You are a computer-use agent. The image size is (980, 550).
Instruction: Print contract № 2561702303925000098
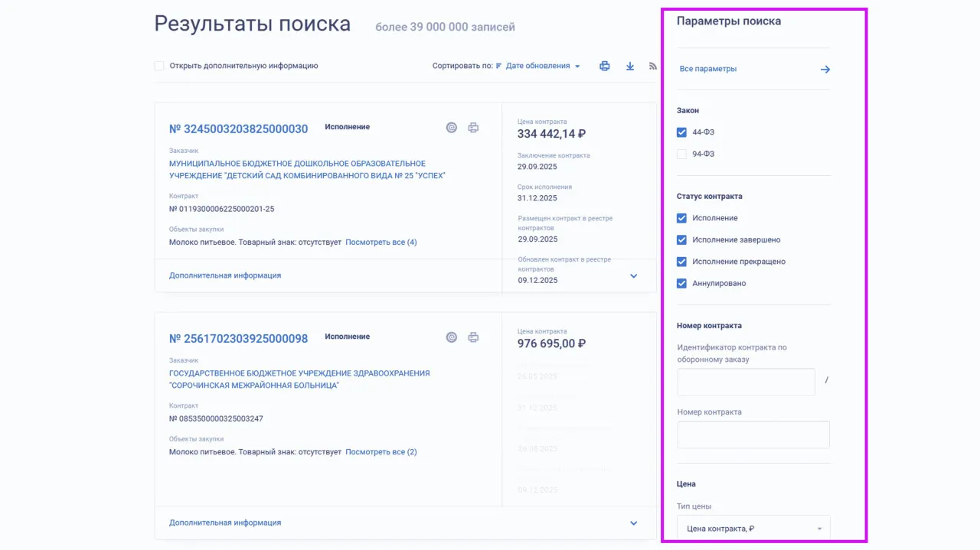click(473, 337)
